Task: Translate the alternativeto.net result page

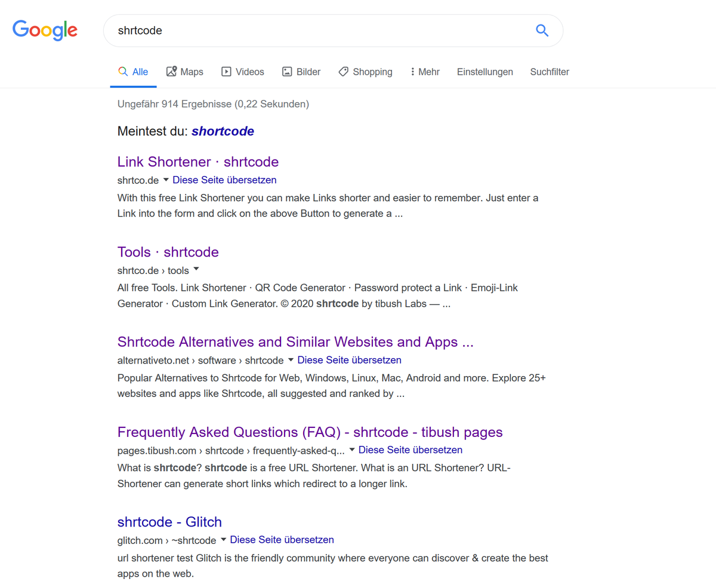Action: coord(349,360)
